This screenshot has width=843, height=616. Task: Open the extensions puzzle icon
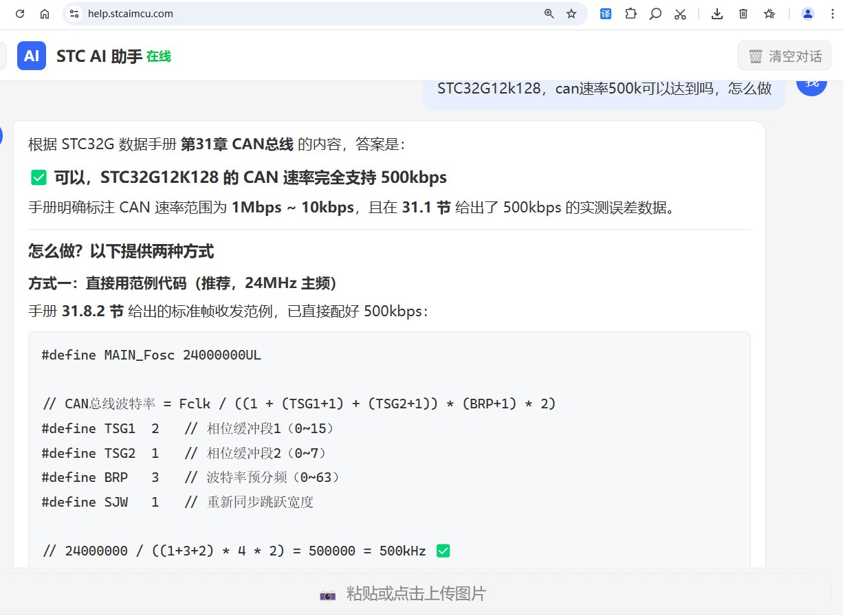tap(631, 14)
